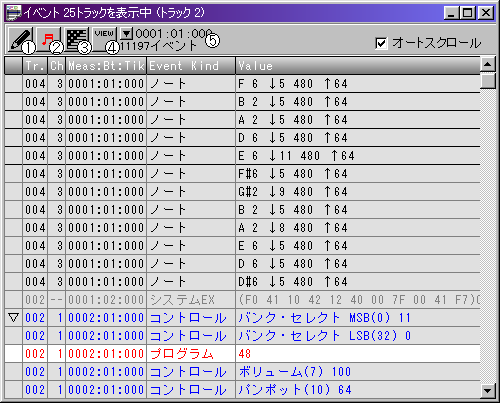Select the パンポット(10) 64 control row
Screen dimensions: 500x403
pyautogui.click(x=242, y=390)
